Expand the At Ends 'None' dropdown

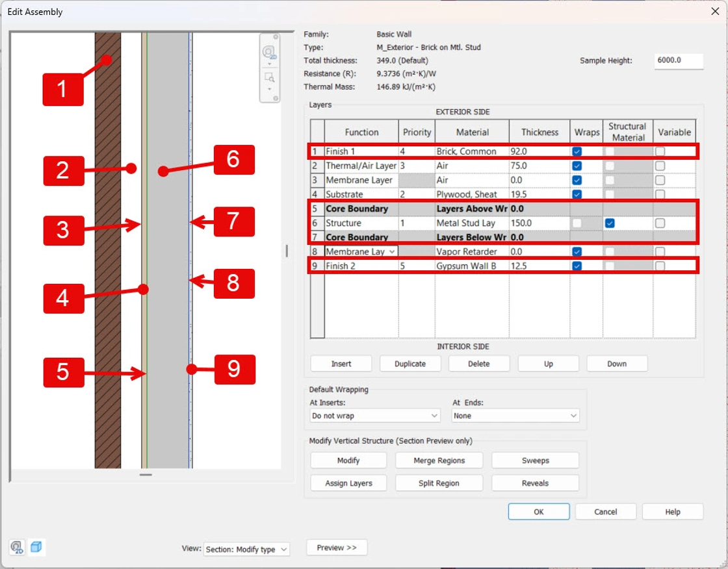(515, 416)
